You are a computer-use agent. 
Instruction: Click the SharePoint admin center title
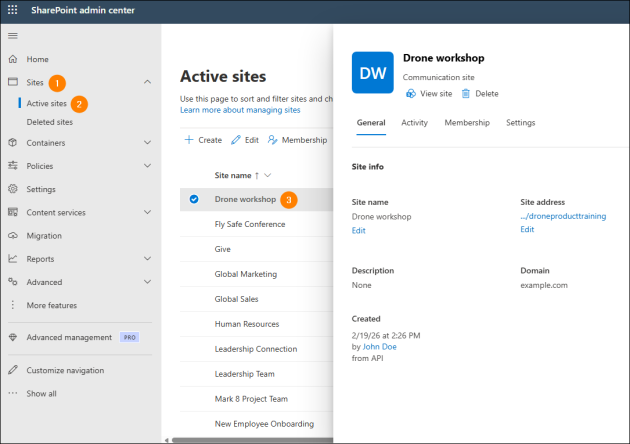pos(83,10)
